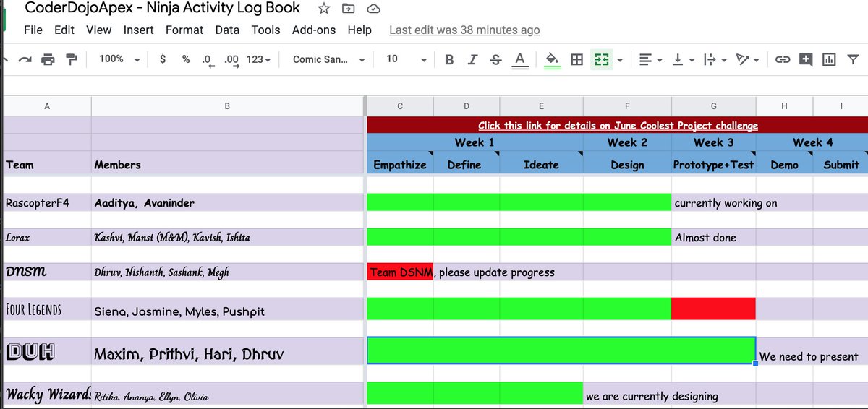The height and width of the screenshot is (409, 868).
Task: Open the 123 more formats dropdown
Action: tap(259, 59)
